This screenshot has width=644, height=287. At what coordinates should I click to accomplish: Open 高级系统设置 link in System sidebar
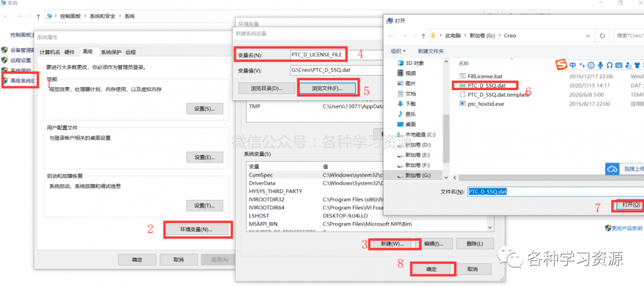18,80
